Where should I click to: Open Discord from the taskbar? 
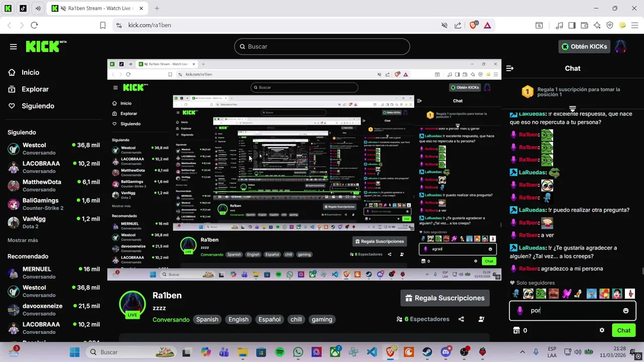pyautogui.click(x=446, y=352)
